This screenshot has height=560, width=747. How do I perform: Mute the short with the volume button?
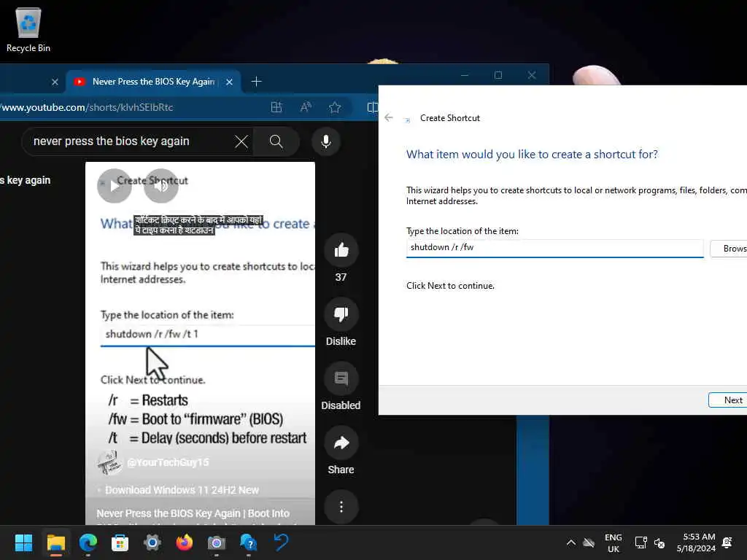coord(161,186)
